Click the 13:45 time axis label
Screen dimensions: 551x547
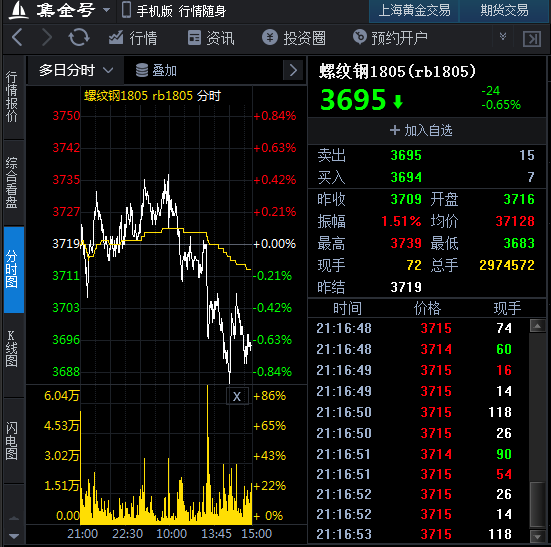click(x=216, y=534)
